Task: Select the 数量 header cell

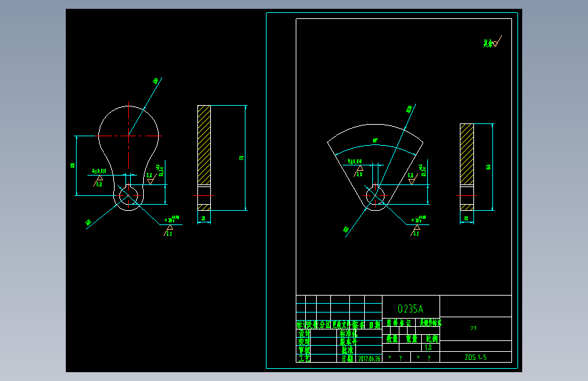Action: (392, 338)
